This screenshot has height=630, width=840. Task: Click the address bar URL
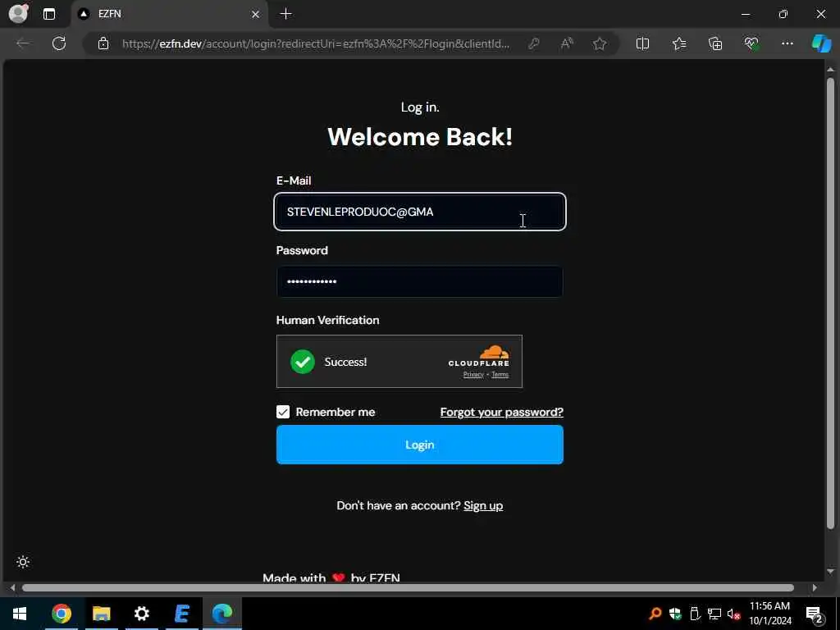[x=316, y=43]
